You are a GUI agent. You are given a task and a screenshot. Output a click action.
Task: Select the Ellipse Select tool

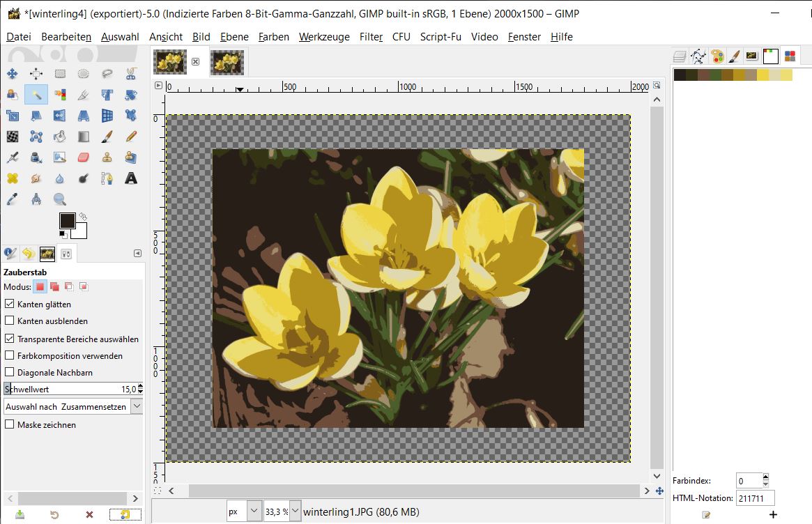(x=84, y=74)
